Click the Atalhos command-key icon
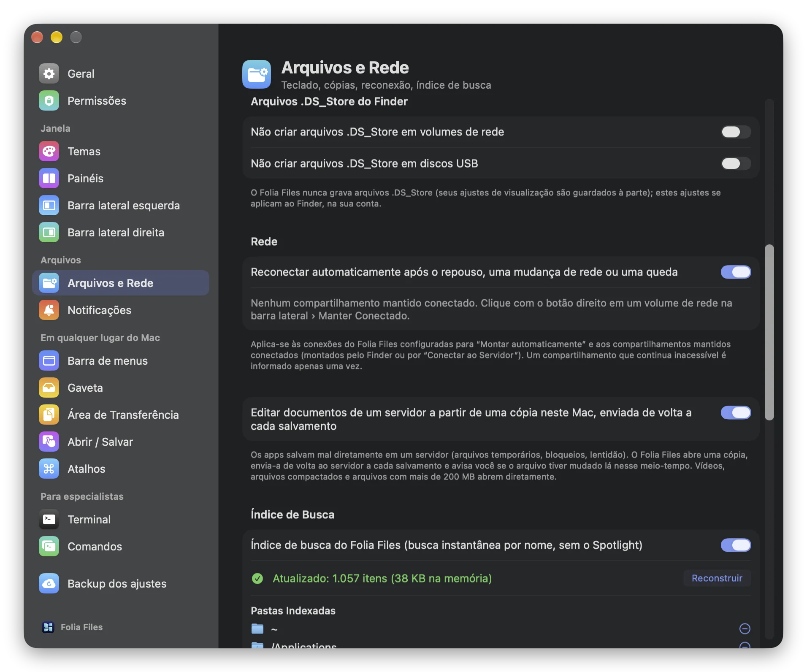 click(x=49, y=469)
